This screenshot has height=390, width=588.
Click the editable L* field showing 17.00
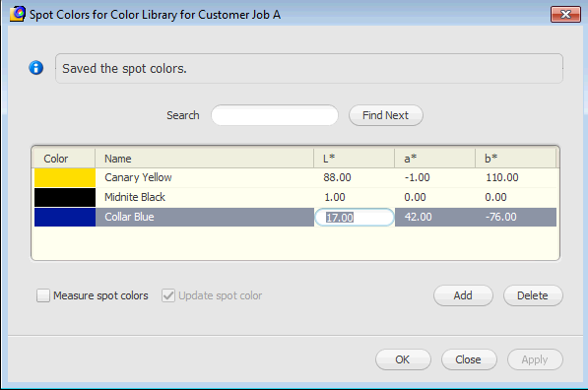click(x=355, y=218)
